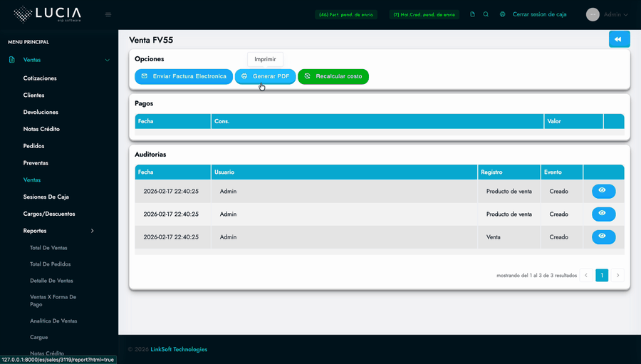The width and height of the screenshot is (641, 364).
Task: Click Enviar Factura Electronica button
Action: (x=184, y=76)
